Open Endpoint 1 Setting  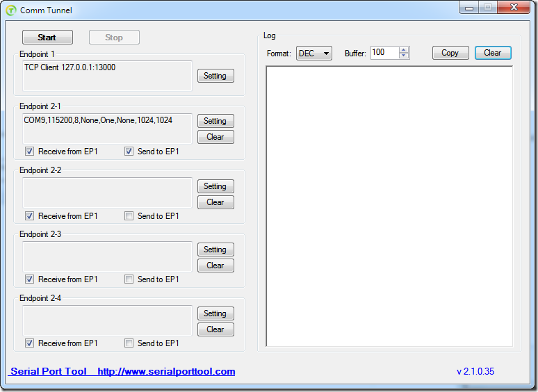click(x=215, y=76)
